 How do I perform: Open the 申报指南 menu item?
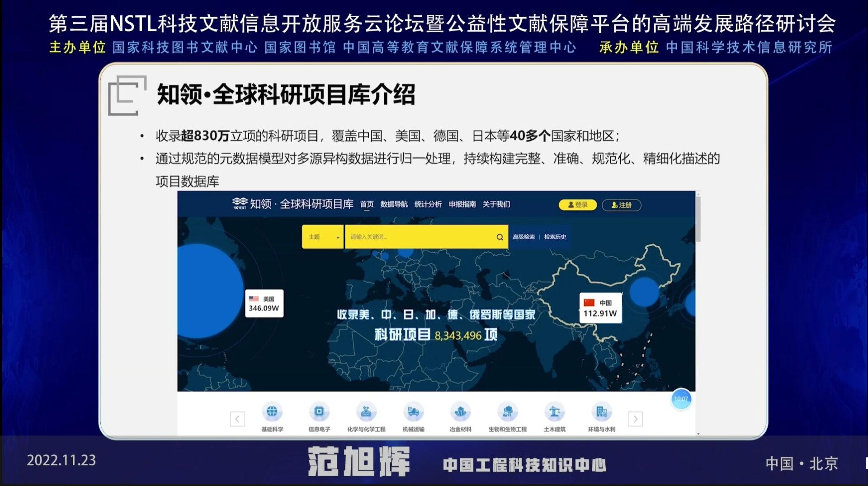pos(462,204)
